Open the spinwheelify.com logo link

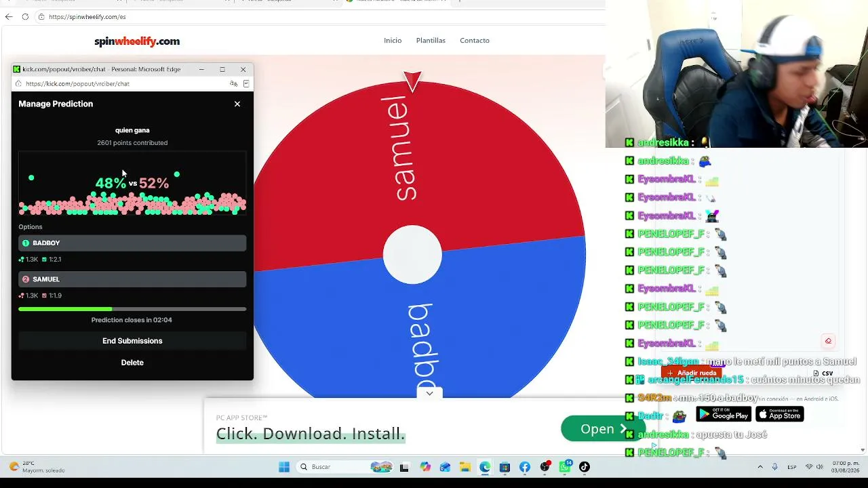tap(137, 41)
